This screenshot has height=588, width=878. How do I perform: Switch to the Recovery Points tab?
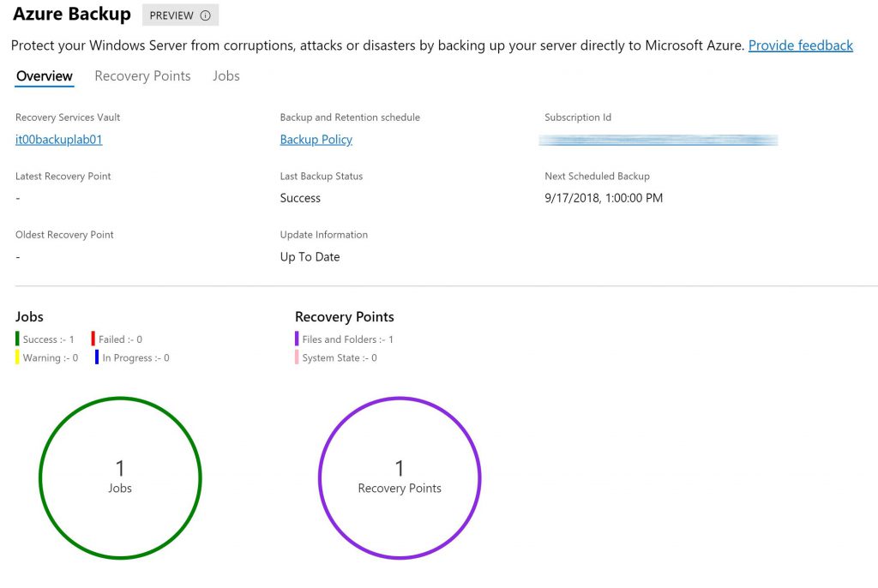[x=142, y=75]
